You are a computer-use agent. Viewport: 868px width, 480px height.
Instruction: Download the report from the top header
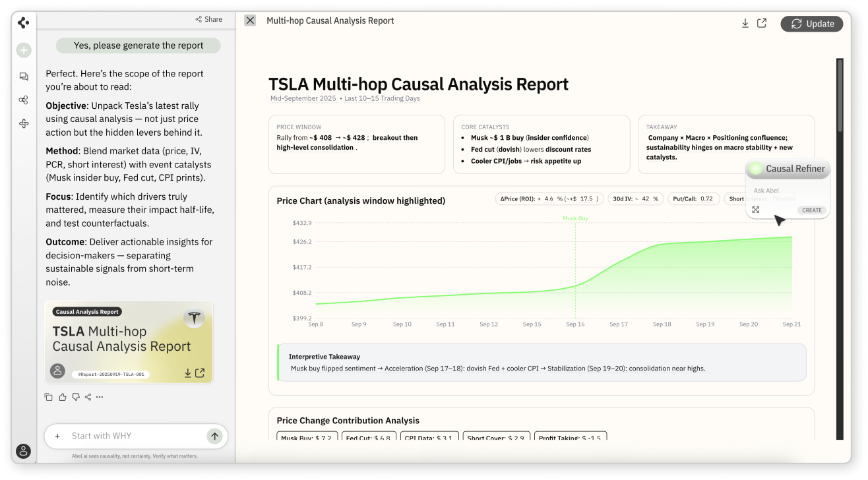pos(745,23)
